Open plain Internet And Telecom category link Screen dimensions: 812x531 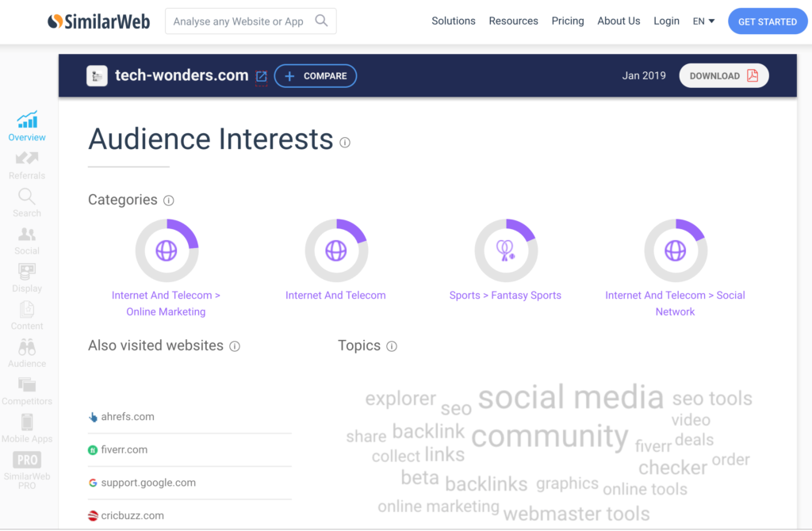[x=335, y=295]
